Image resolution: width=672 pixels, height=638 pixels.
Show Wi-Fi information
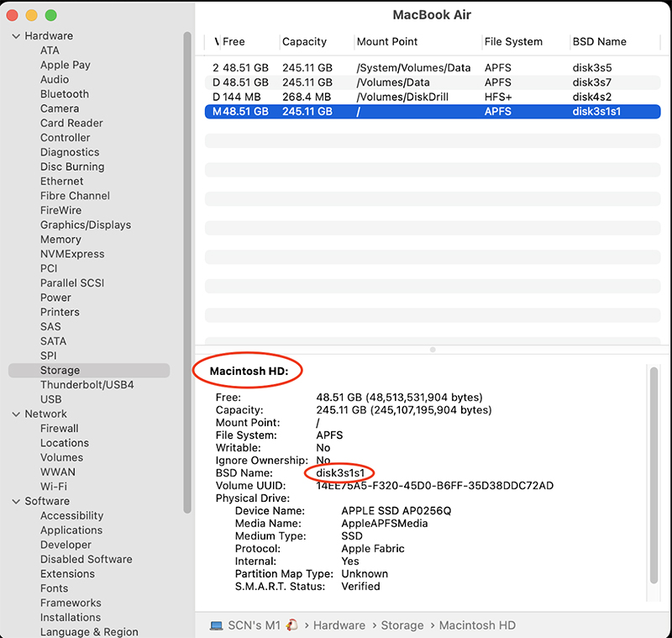pos(54,487)
